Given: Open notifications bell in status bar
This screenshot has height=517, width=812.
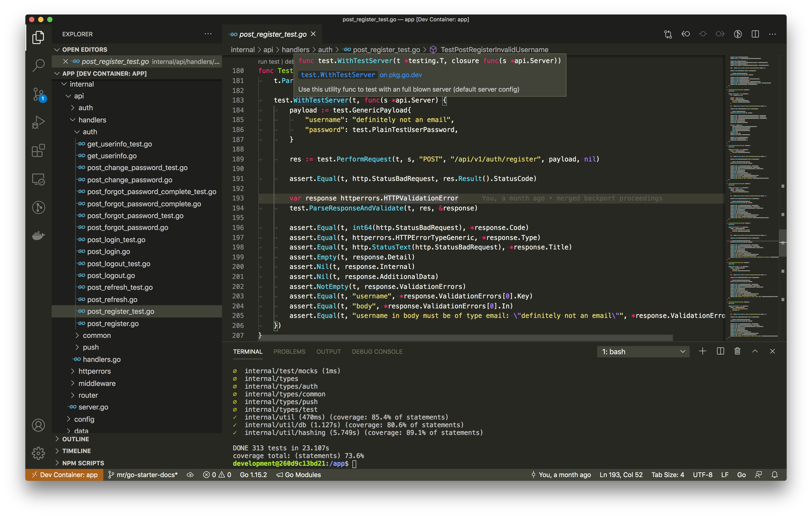Looking at the screenshot, I should (x=775, y=475).
